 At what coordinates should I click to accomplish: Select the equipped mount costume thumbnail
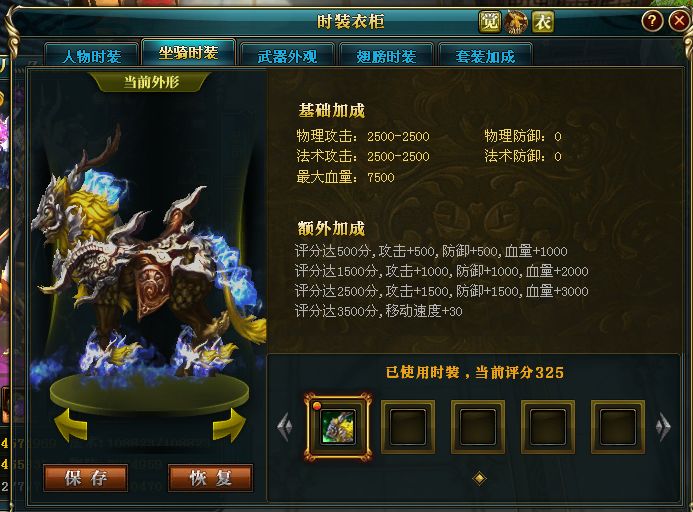(x=338, y=427)
